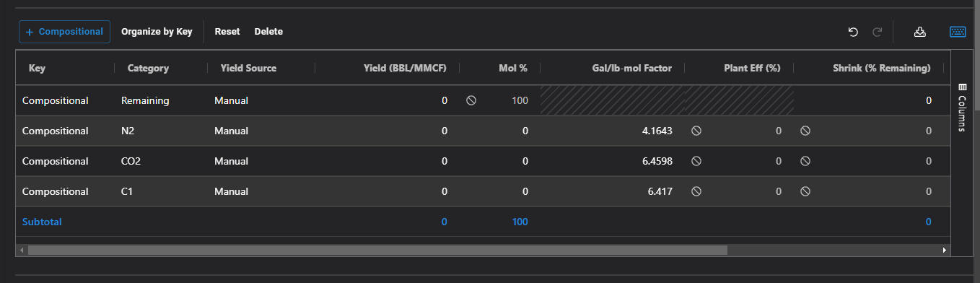Click the redo arrow icon

(878, 32)
